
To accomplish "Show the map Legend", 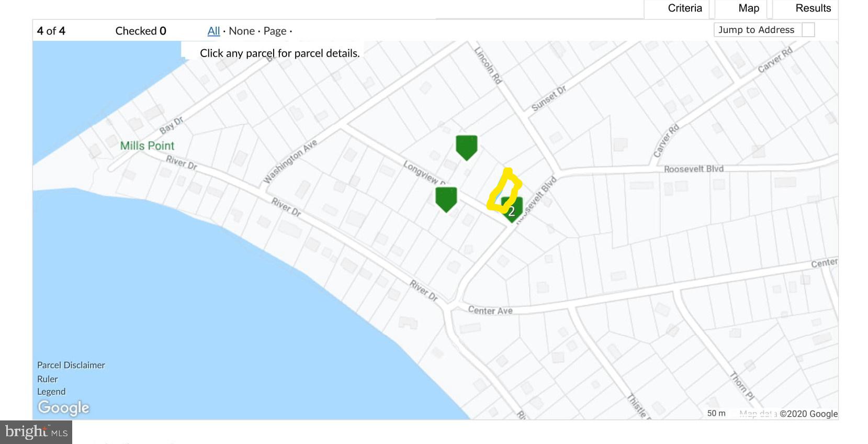I will (x=51, y=392).
